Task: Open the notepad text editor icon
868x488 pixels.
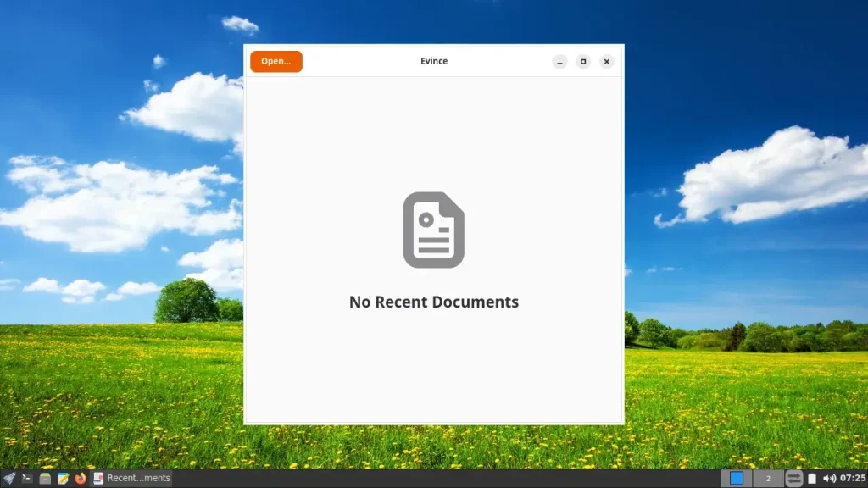Action: (63, 478)
